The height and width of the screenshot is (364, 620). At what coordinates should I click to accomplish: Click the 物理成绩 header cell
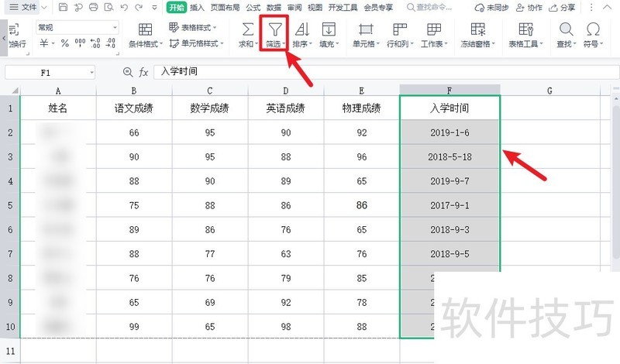coord(361,108)
